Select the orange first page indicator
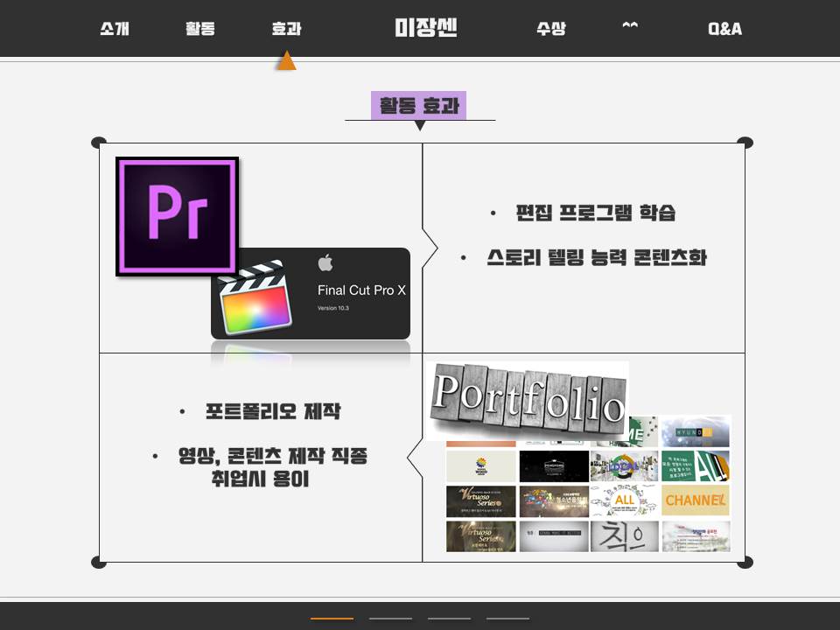The height and width of the screenshot is (630, 840). [332, 619]
